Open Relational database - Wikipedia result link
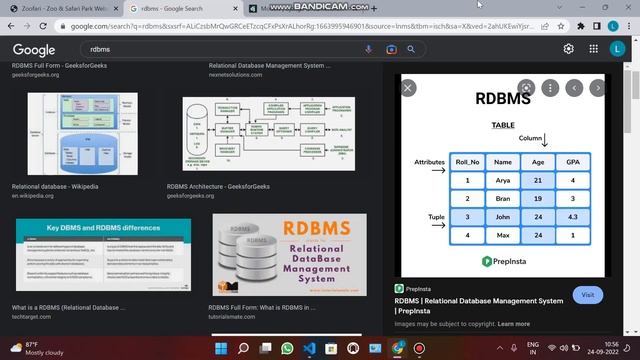 (55, 187)
